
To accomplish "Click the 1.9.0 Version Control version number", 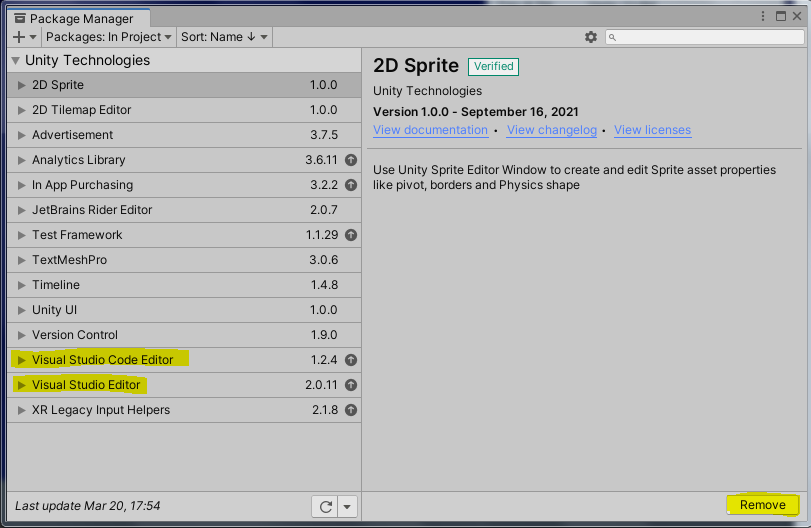I will point(324,335).
